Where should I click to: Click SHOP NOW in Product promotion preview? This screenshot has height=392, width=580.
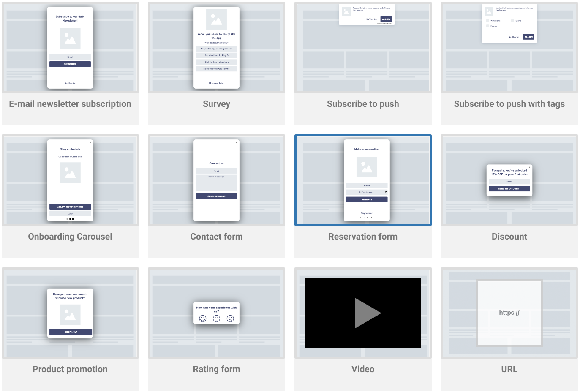click(71, 332)
